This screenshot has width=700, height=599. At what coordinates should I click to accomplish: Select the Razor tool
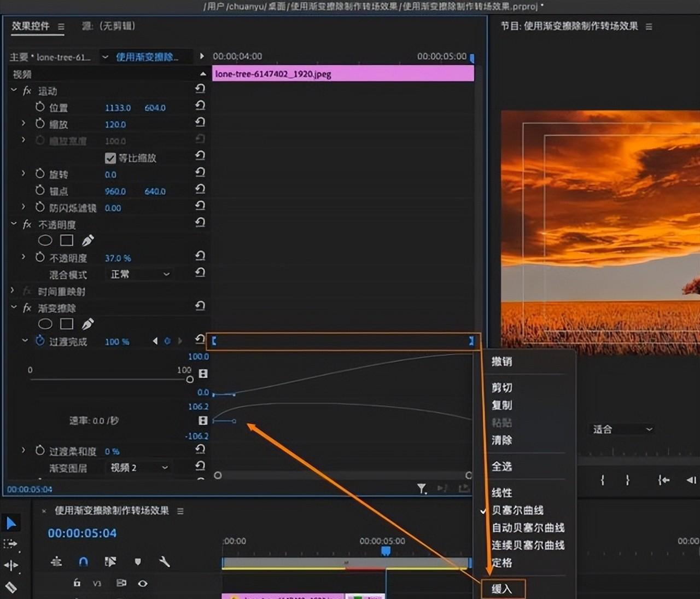10,588
